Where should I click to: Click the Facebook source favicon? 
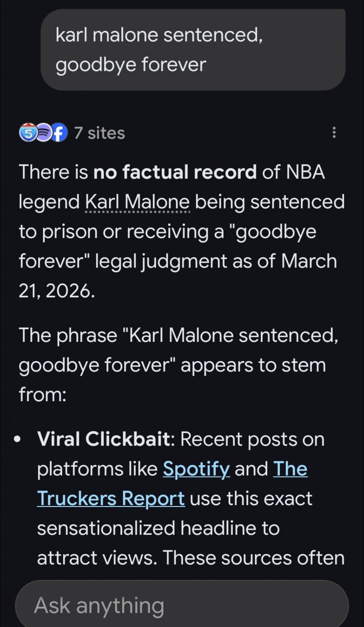(59, 133)
